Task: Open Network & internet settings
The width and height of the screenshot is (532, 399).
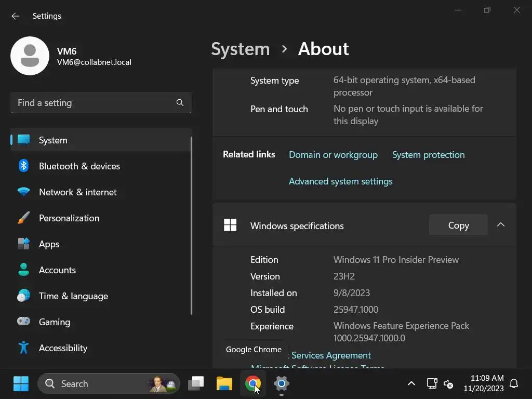Action: (101, 192)
